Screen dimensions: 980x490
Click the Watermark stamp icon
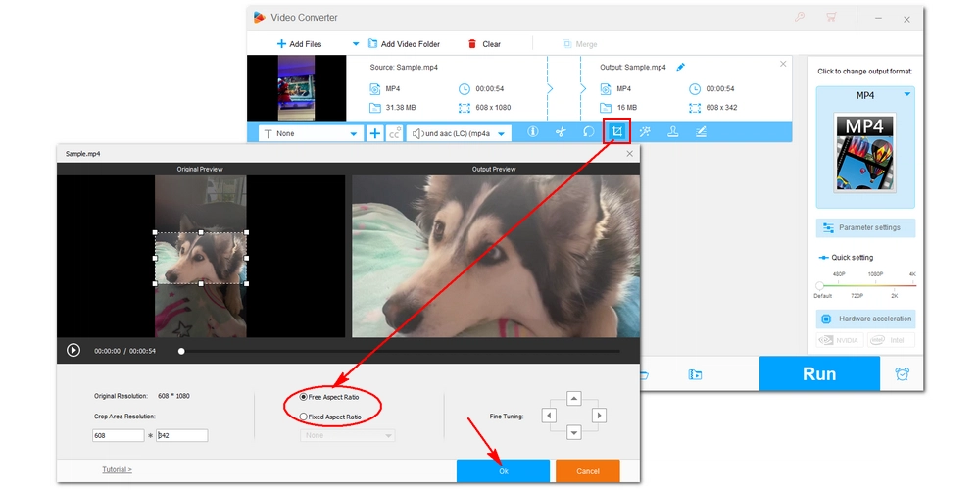click(673, 132)
